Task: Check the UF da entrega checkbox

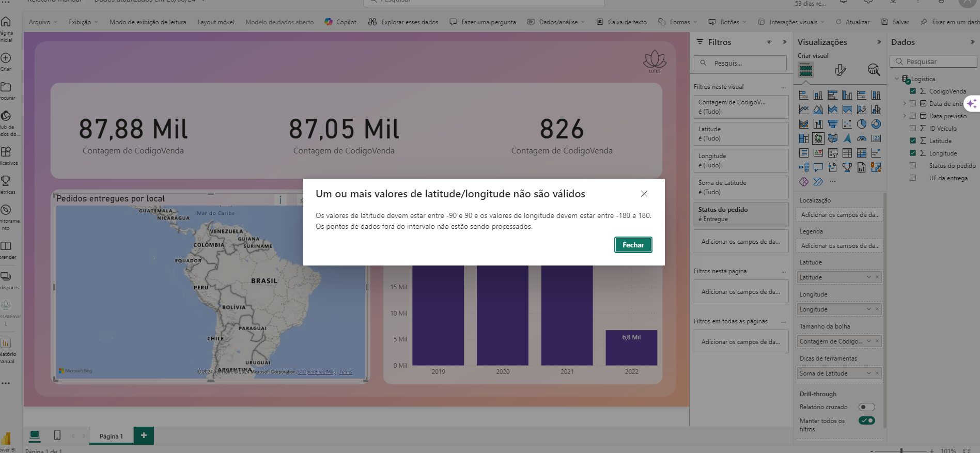Action: (913, 178)
